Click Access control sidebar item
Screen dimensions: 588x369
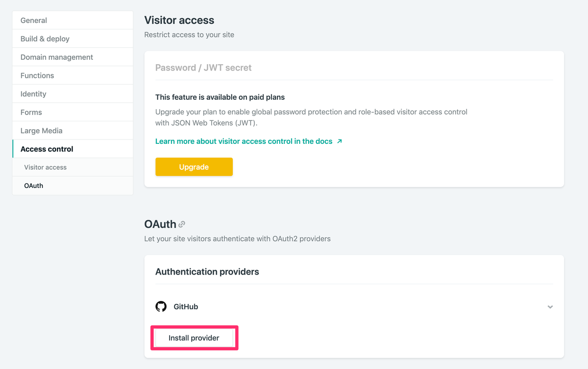point(47,149)
